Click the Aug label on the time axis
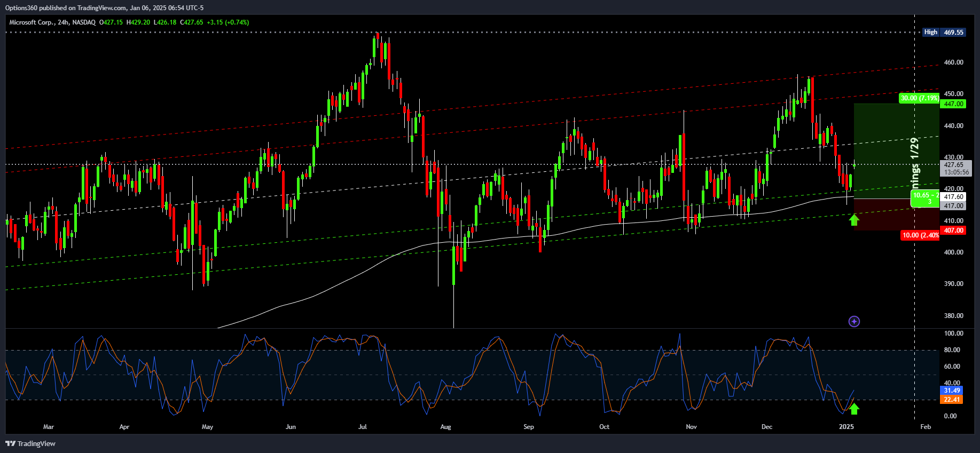Viewport: 980px width, 453px height. pyautogui.click(x=445, y=427)
